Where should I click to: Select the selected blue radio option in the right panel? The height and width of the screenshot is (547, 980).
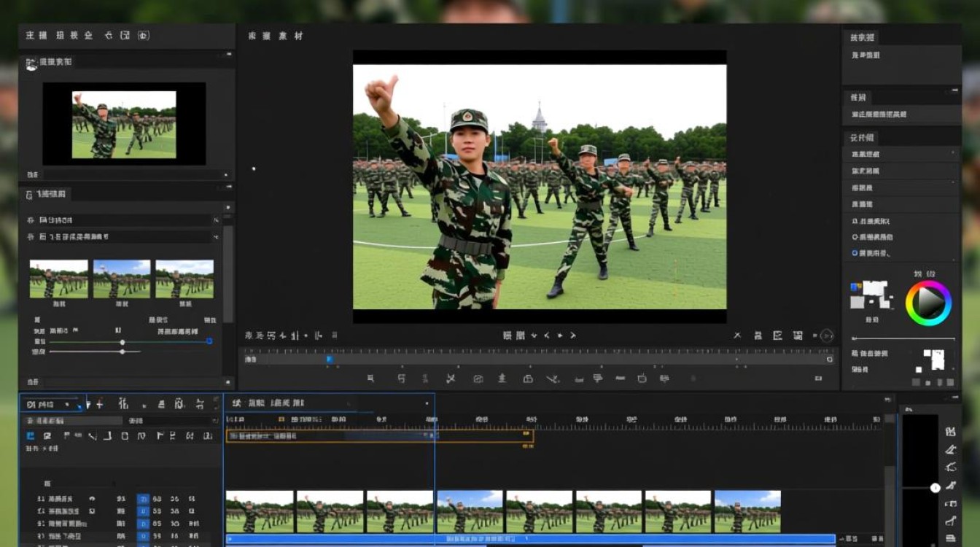click(x=855, y=253)
